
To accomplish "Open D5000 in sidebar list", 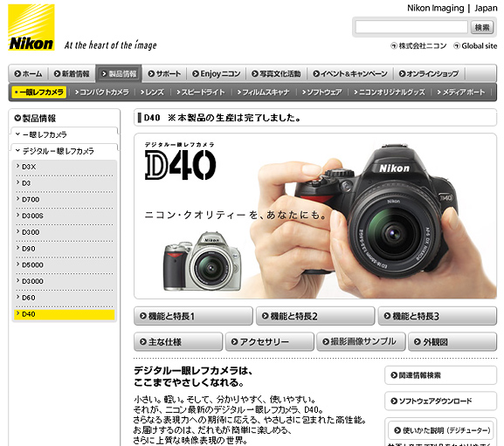I will coord(65,265).
